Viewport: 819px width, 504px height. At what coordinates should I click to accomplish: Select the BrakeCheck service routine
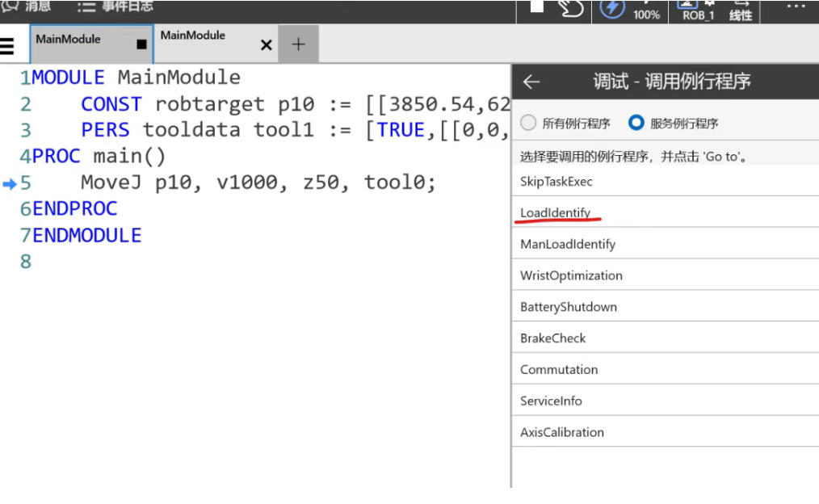(553, 338)
